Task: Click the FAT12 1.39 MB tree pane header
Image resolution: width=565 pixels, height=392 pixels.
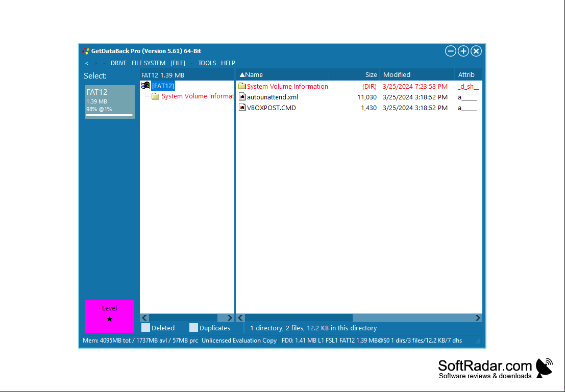Action: tap(187, 75)
